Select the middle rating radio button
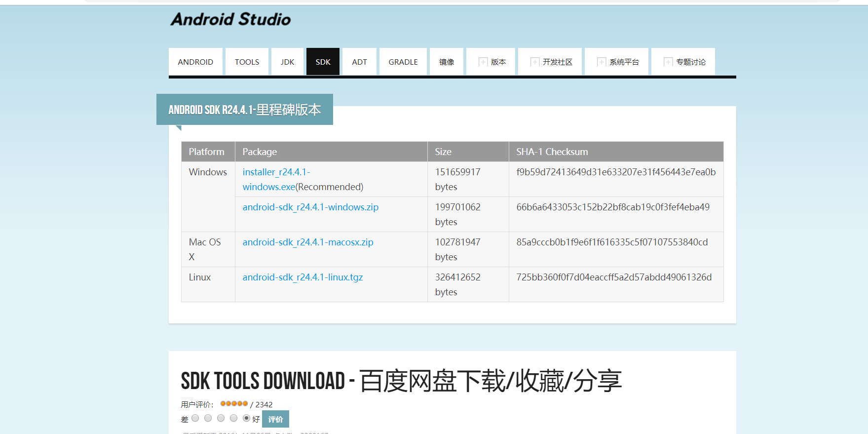This screenshot has width=868, height=434. (x=221, y=418)
